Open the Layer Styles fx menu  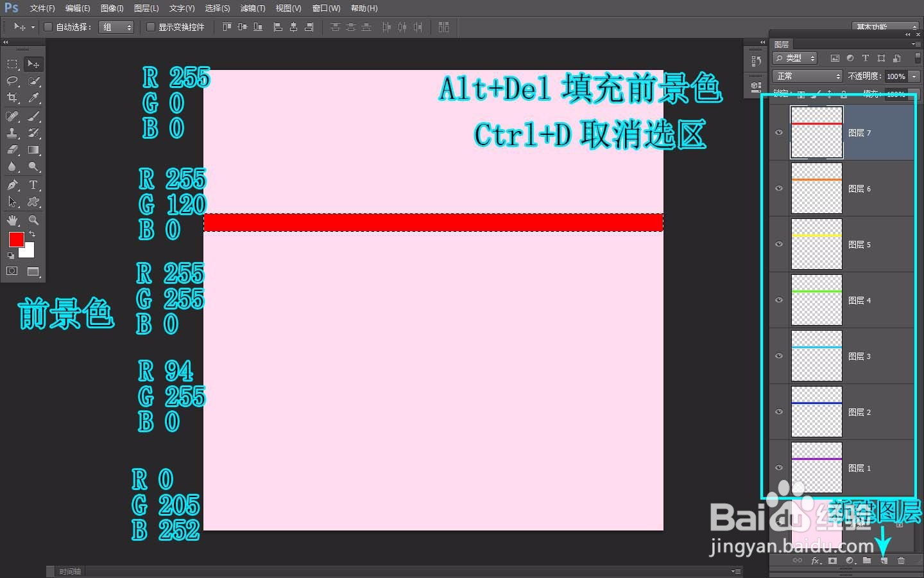point(815,561)
